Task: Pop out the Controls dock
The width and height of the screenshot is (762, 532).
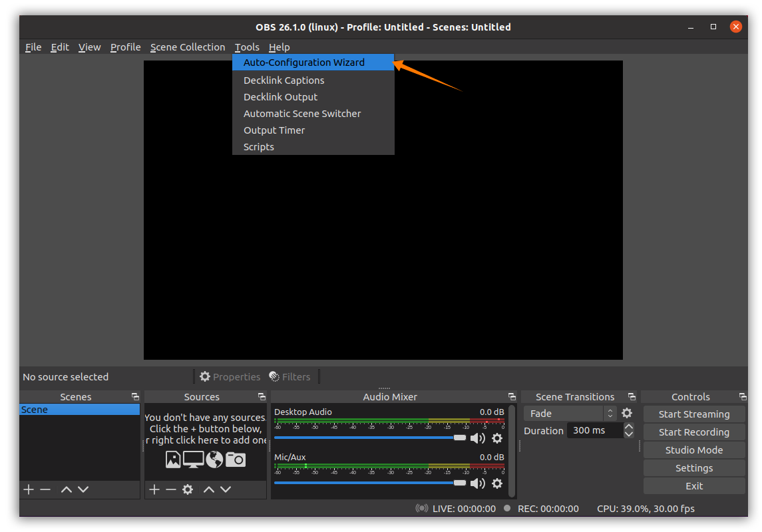Action: click(x=743, y=396)
